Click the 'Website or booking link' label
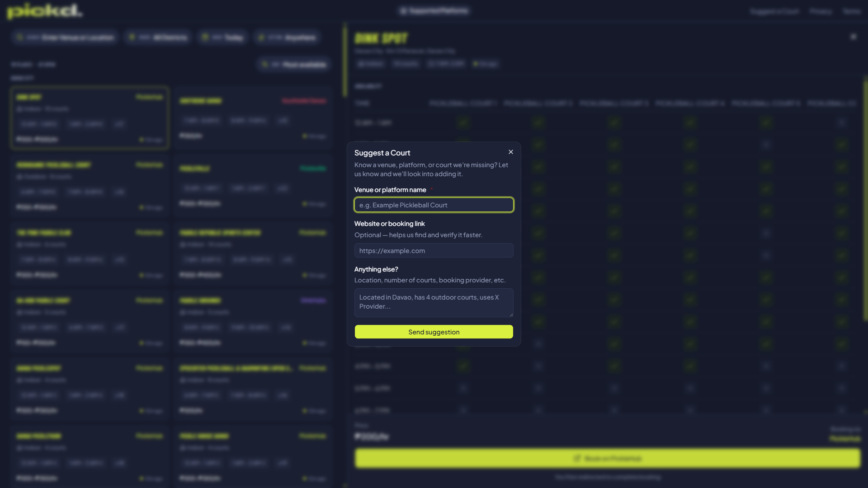 389,224
